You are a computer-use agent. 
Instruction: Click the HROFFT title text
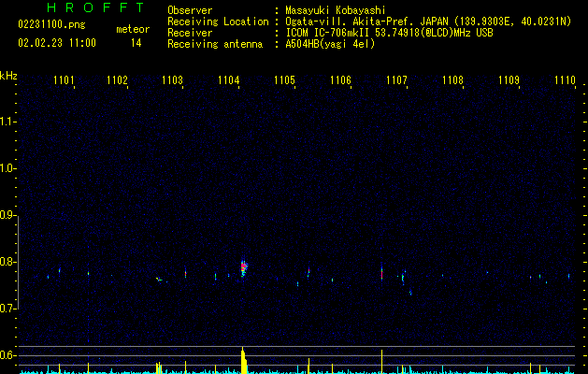96,7
